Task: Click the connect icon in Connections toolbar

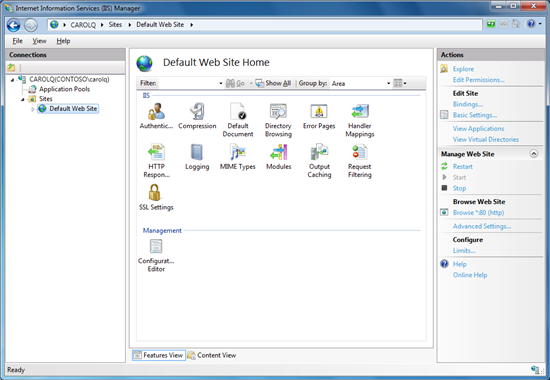Action: [11, 67]
